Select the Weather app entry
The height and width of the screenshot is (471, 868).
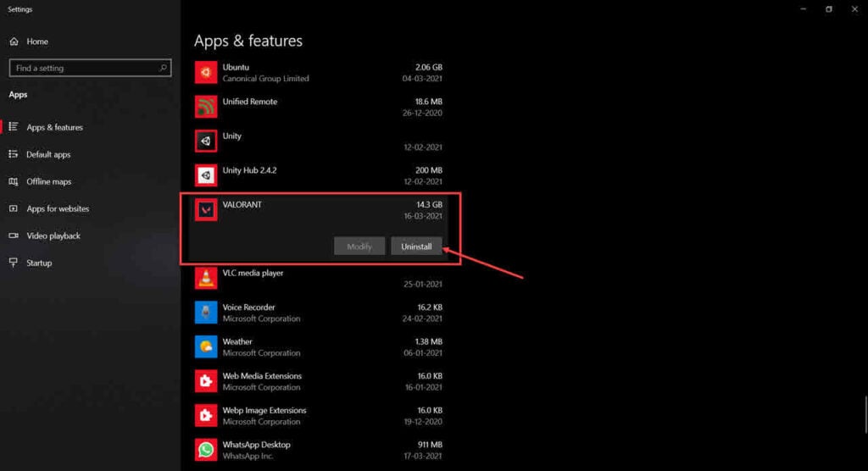pos(237,341)
